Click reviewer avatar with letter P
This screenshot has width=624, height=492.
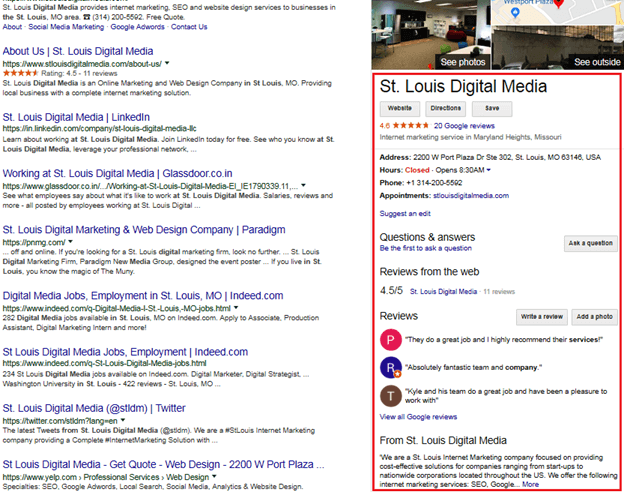coord(390,341)
